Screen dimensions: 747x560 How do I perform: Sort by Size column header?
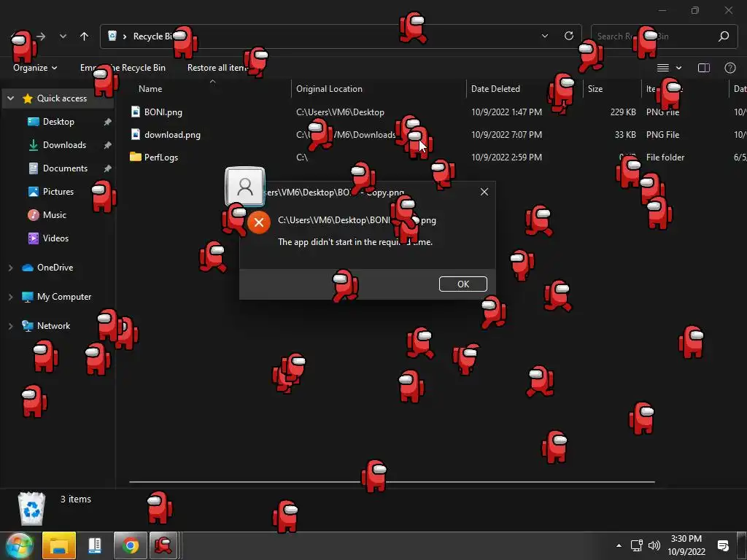coord(595,88)
